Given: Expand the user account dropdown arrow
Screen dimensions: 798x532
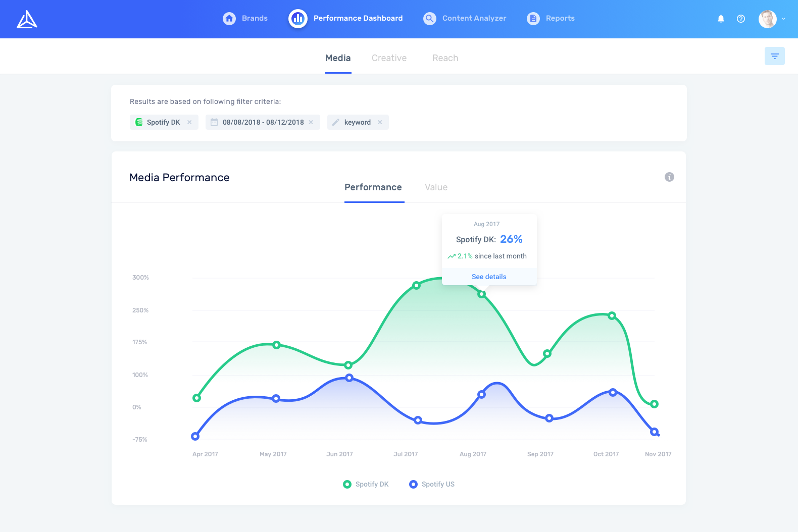Looking at the screenshot, I should point(784,19).
